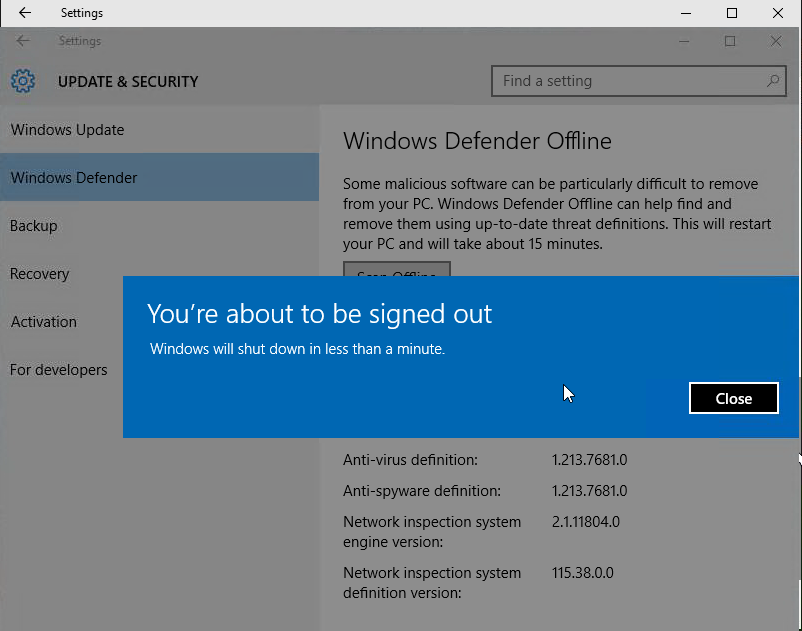The height and width of the screenshot is (631, 802).
Task: Focus the Find a setting field
Action: click(x=638, y=81)
